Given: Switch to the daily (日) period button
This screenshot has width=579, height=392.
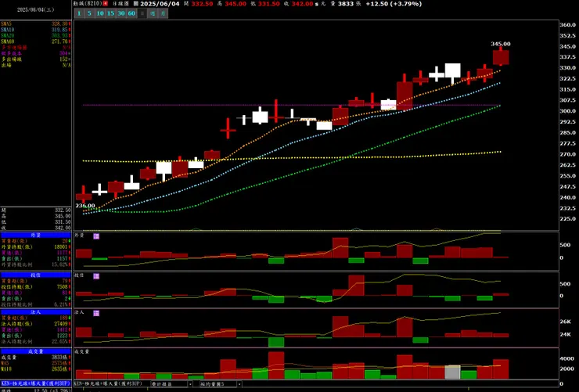Looking at the screenshot, I should pyautogui.click(x=142, y=13).
